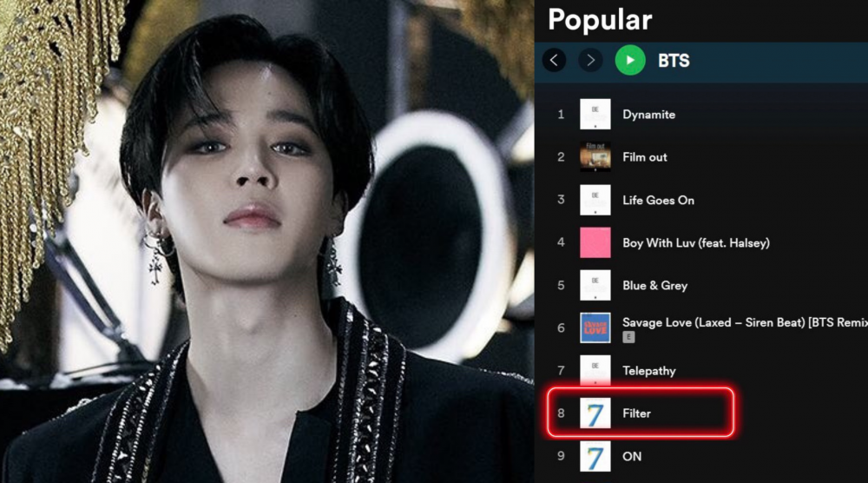Click the Film out album artwork
This screenshot has height=483, width=868.
(595, 156)
